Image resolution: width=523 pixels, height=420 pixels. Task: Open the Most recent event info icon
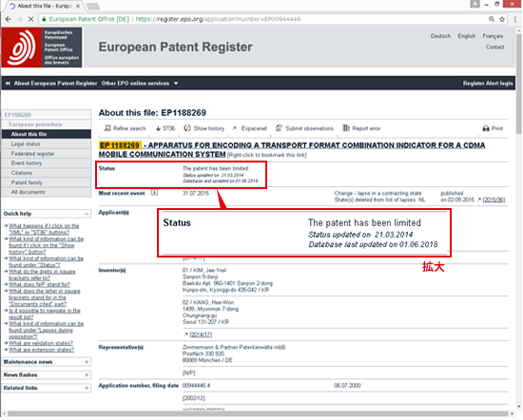click(x=154, y=192)
